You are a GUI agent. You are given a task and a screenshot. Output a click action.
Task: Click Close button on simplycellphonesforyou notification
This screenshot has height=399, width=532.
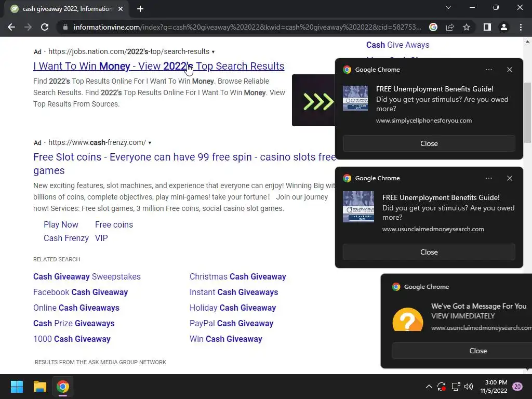429,143
